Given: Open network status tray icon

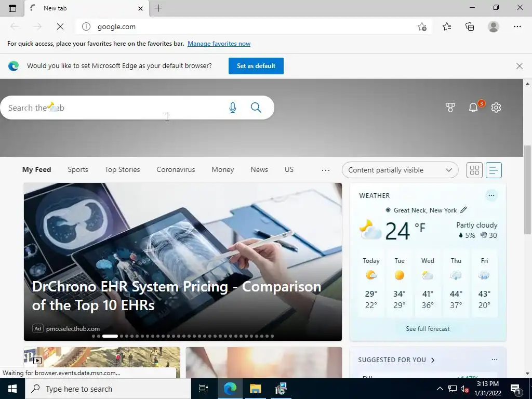Looking at the screenshot, I should 452,389.
